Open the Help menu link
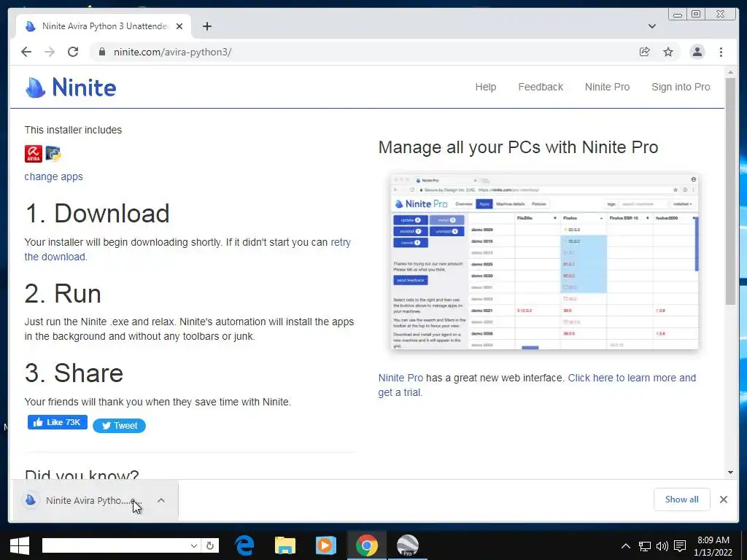This screenshot has width=747, height=560. [x=485, y=87]
